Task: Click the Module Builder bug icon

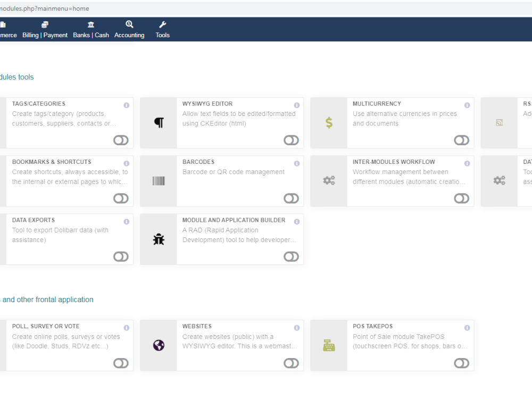Action: pos(158,239)
